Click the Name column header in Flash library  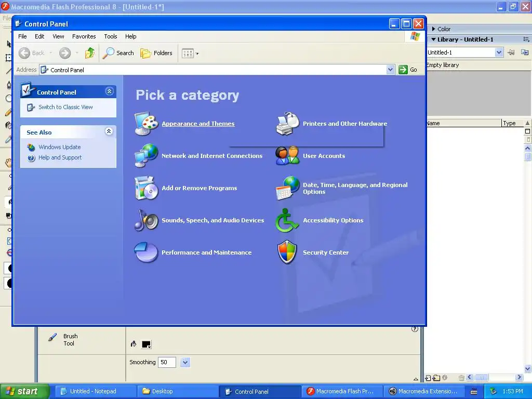click(464, 123)
